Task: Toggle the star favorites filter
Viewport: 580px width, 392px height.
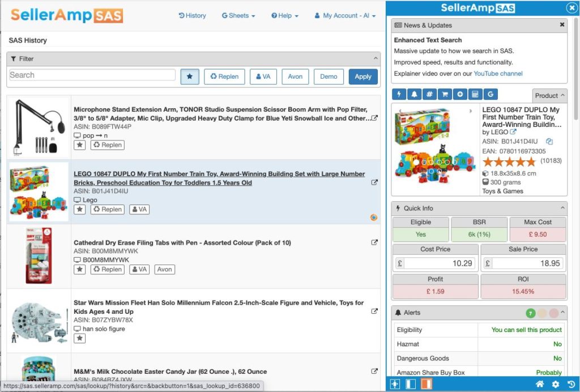Action: tap(190, 76)
